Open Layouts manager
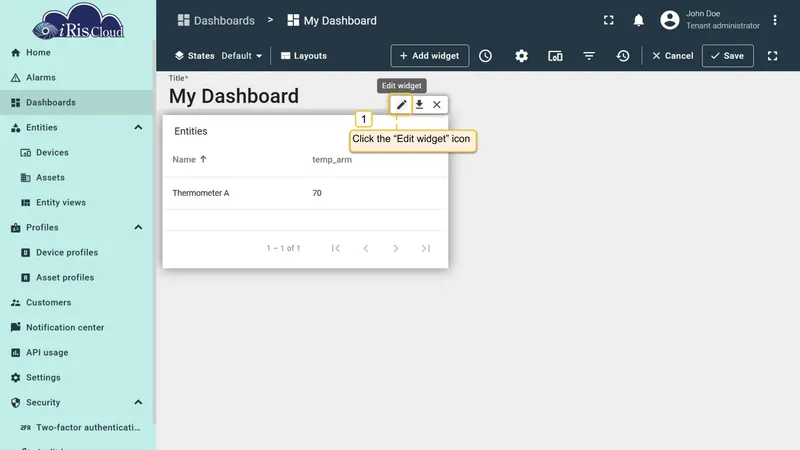The image size is (800, 450). point(304,56)
